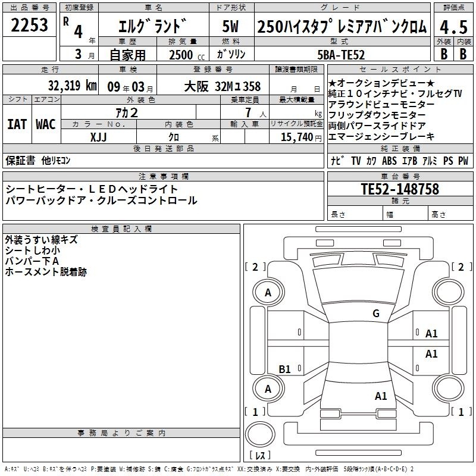Viewport: 476px width, 476px height.
Task: Click the 保証書 text in later-shipped parts
Action: pyautogui.click(x=20, y=160)
